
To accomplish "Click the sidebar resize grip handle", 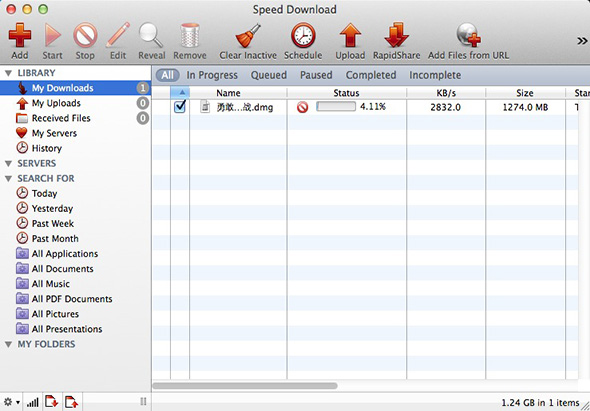I will click(x=143, y=402).
